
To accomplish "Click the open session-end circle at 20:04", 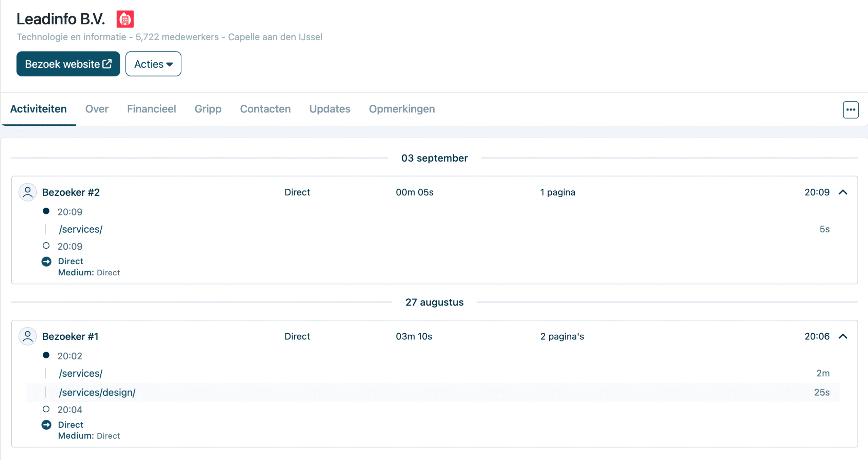I will point(46,409).
